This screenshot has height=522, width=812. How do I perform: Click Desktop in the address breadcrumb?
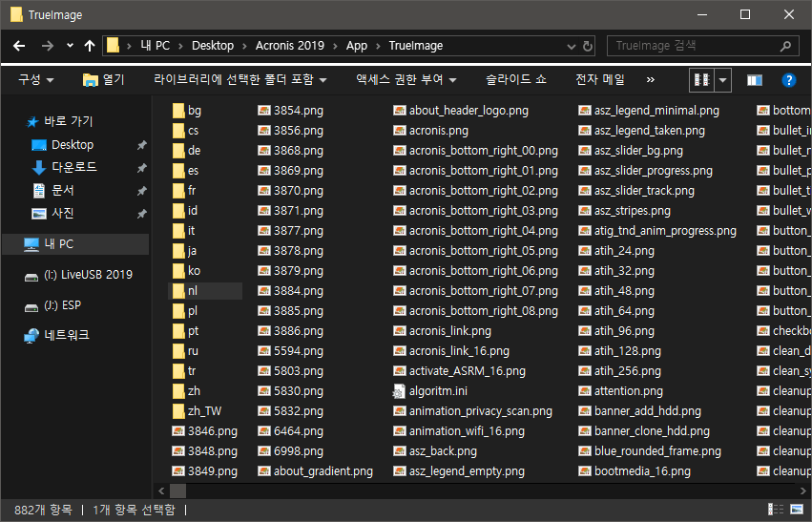tap(213, 46)
